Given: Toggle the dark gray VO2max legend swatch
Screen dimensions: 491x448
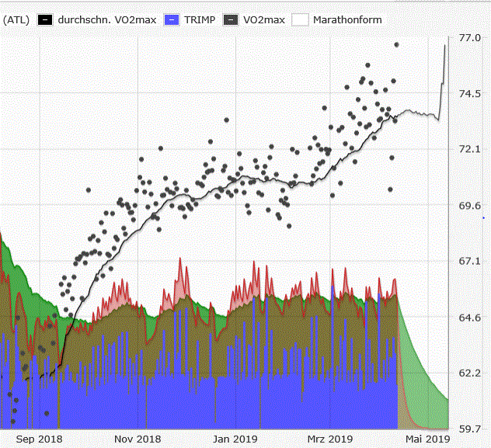Looking at the screenshot, I should tap(232, 19).
